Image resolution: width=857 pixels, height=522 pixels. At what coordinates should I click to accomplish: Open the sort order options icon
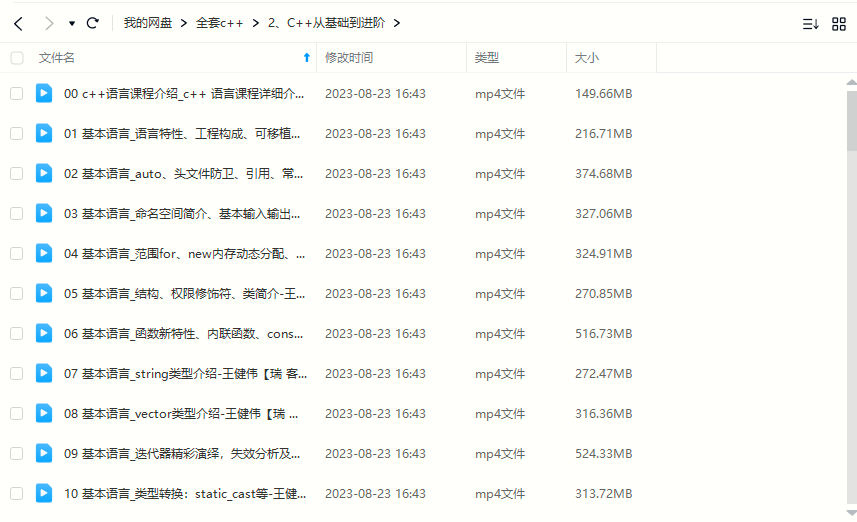pyautogui.click(x=811, y=23)
